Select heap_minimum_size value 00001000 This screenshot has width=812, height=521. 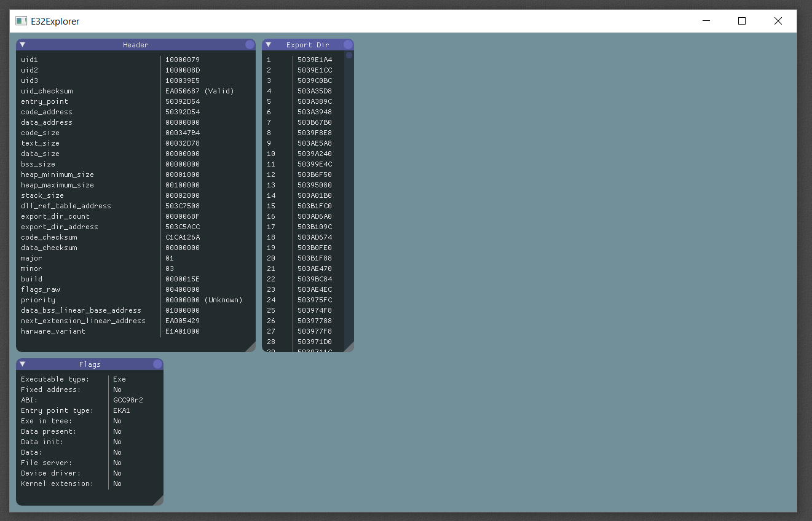pyautogui.click(x=183, y=174)
